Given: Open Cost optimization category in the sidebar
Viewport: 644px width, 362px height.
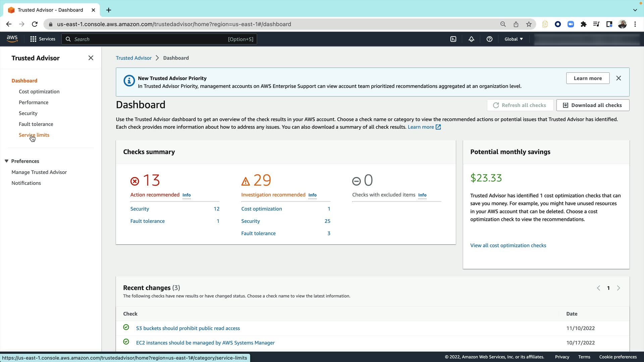Looking at the screenshot, I should [39, 92].
